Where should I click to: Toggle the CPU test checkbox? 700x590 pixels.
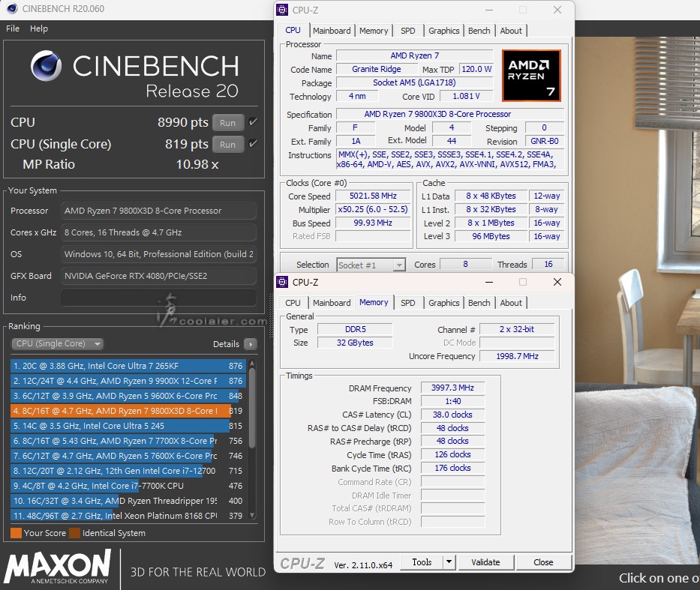coord(253,121)
